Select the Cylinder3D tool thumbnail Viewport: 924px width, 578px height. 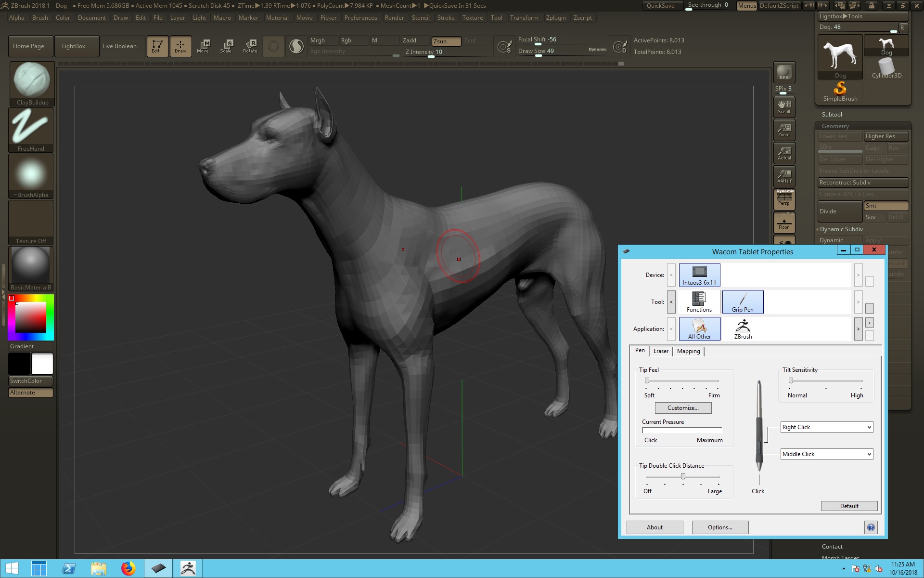coord(886,68)
